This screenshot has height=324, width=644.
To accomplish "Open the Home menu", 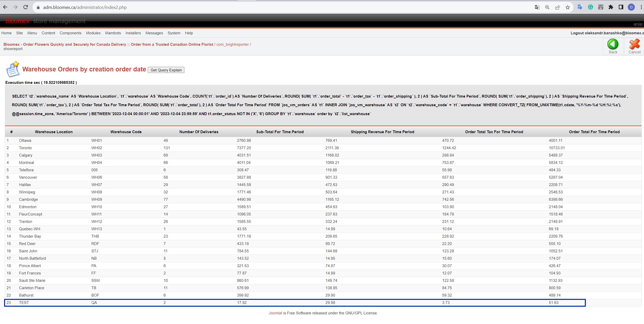I will click(x=6, y=33).
